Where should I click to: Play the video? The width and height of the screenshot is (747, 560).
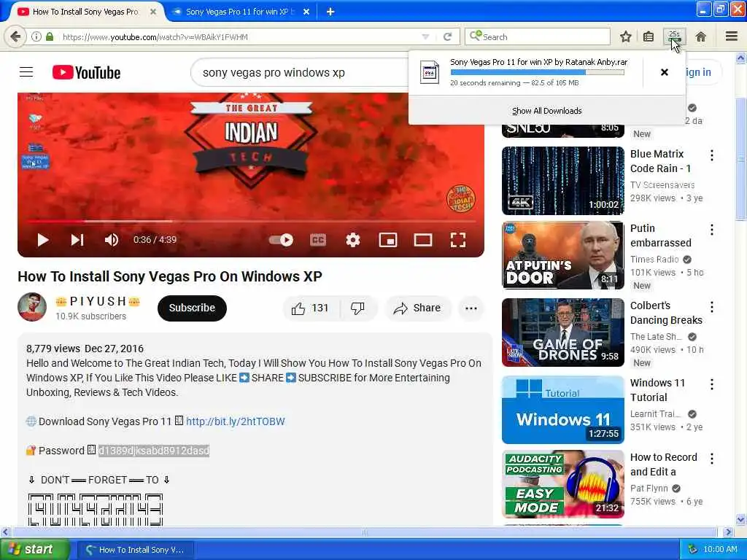(43, 240)
